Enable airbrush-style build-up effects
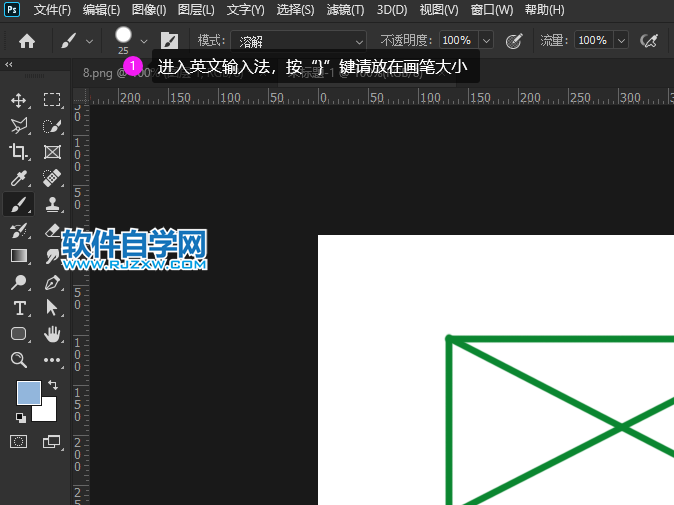The width and height of the screenshot is (674, 505). pyautogui.click(x=649, y=41)
